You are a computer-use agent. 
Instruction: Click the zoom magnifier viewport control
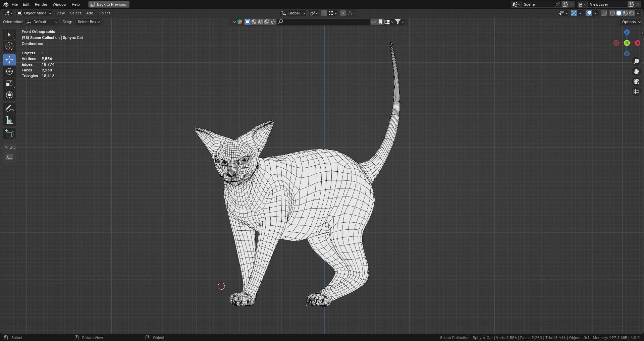[636, 61]
